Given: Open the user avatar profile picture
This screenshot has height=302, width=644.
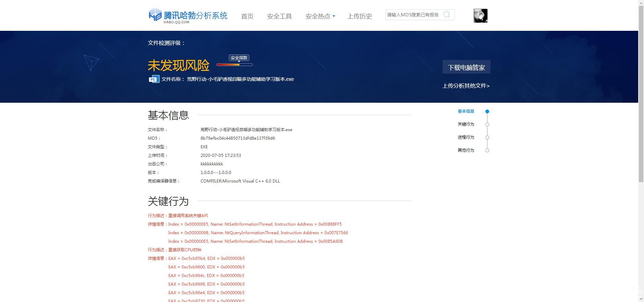Looking at the screenshot, I should (480, 16).
